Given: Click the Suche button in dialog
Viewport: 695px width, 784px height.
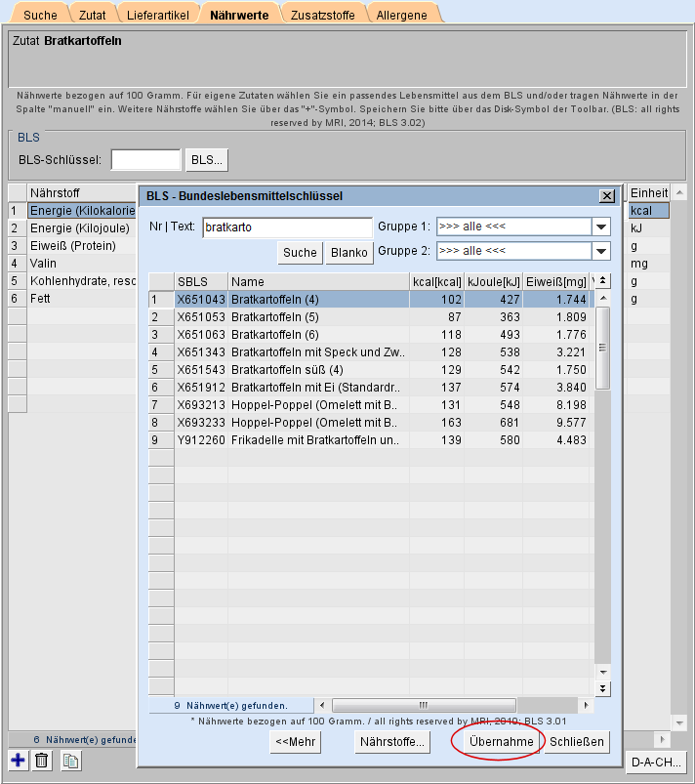Looking at the screenshot, I should point(300,253).
